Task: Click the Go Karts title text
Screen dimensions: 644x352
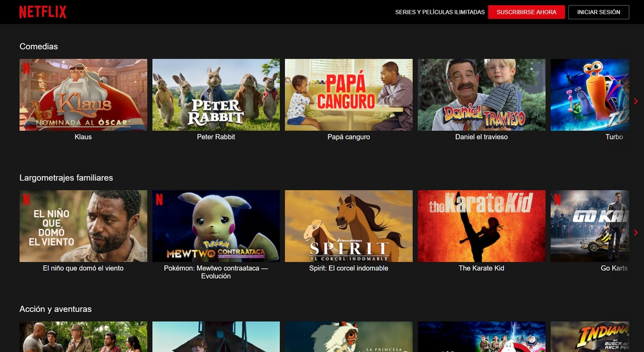Action: (614, 268)
